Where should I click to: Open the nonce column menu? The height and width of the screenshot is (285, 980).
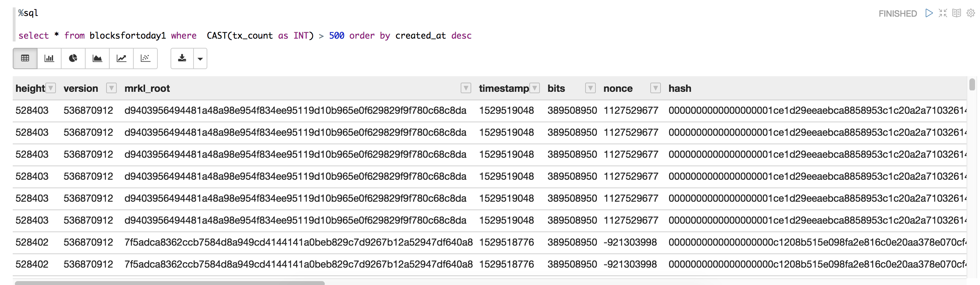(x=655, y=88)
